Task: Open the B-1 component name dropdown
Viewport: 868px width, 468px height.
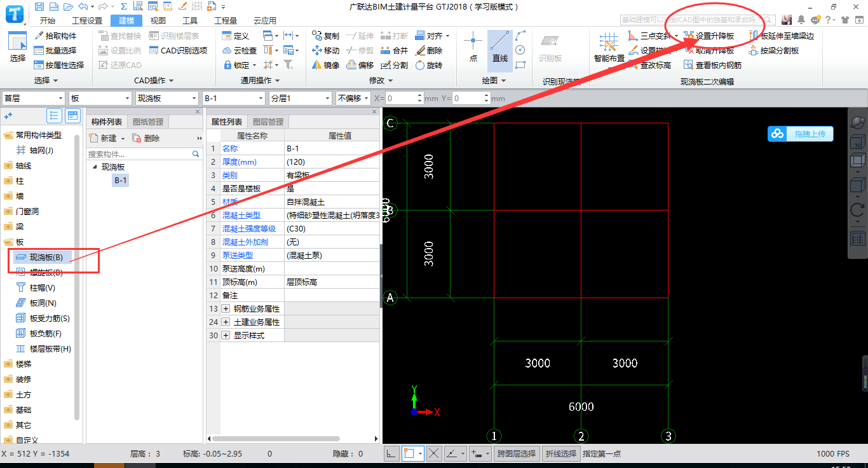Action: (234, 98)
